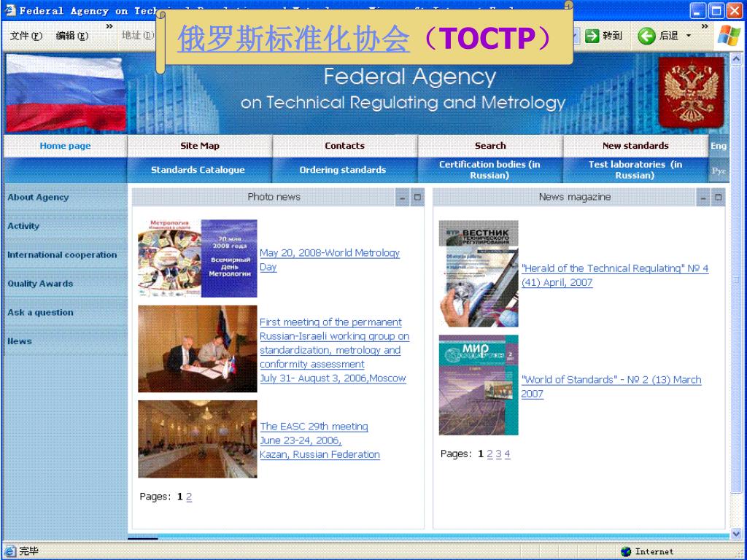Screen dimensions: 747x560
Task: Open the Contacts tab
Action: click(x=344, y=146)
